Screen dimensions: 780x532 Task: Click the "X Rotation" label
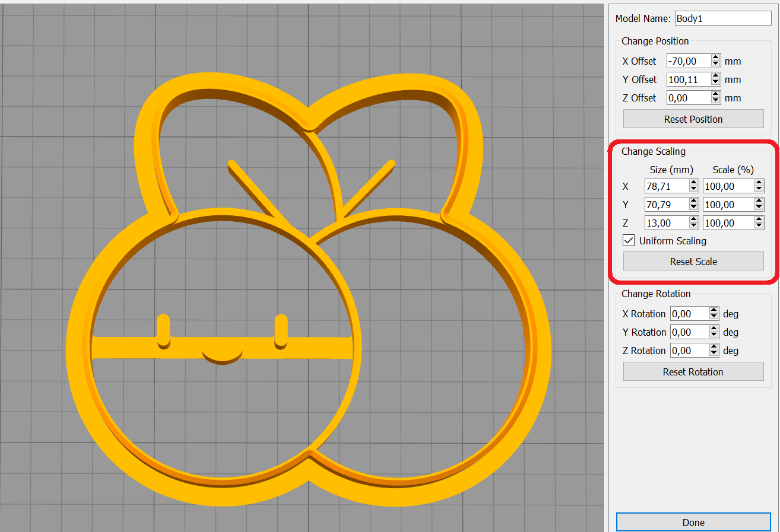(x=644, y=314)
